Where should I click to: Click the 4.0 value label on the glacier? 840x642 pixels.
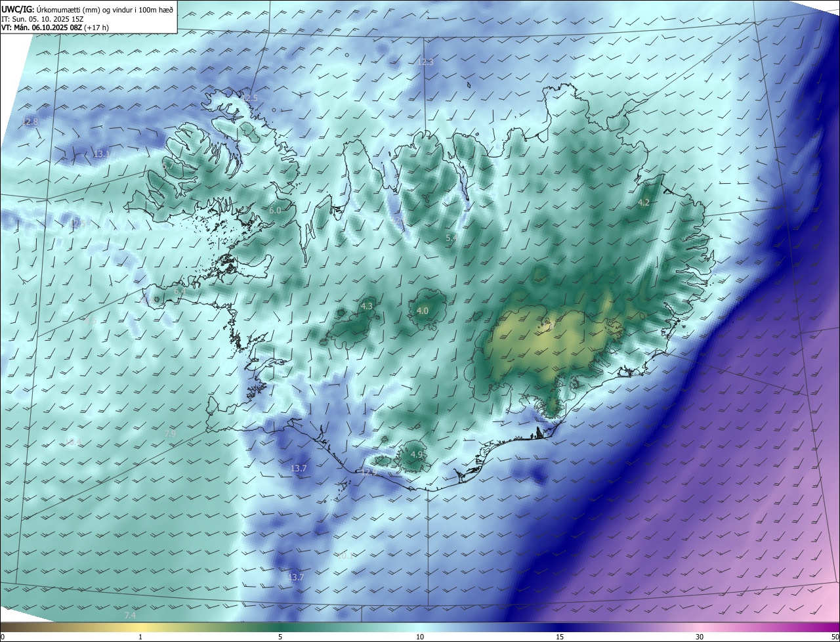(423, 310)
